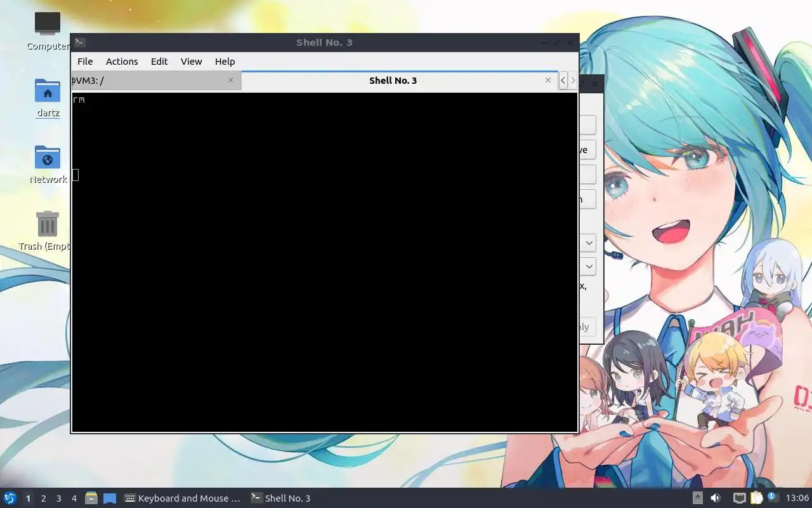Viewport: 812px width, 508px height.
Task: Open the clipboard manager tray icon
Action: tap(756, 498)
